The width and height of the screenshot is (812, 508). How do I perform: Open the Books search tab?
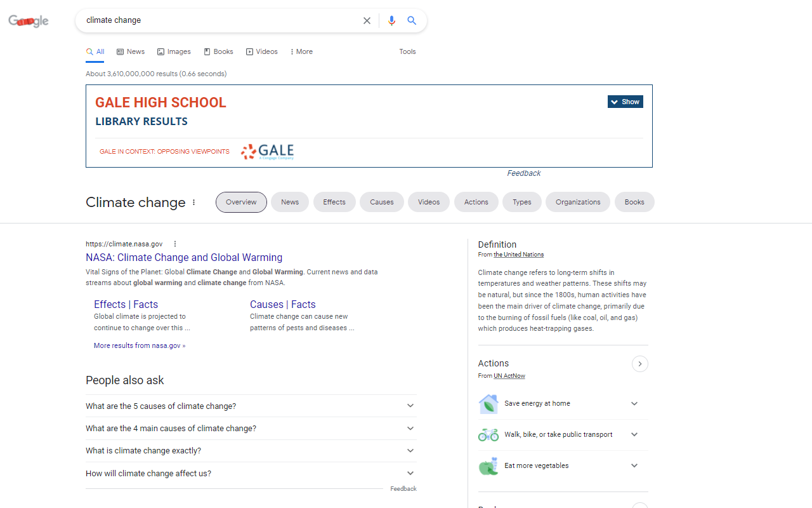pos(218,52)
